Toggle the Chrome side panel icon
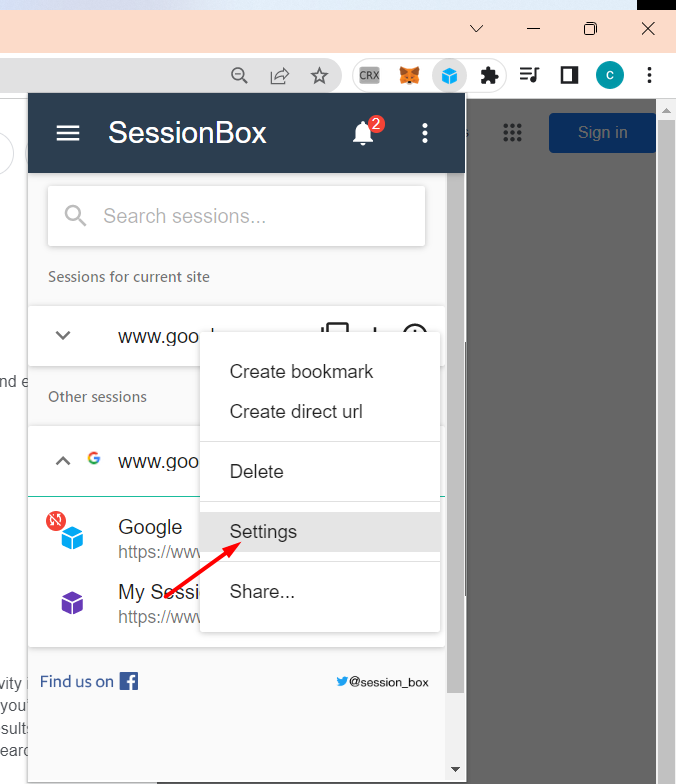The height and width of the screenshot is (784, 676). 569,76
